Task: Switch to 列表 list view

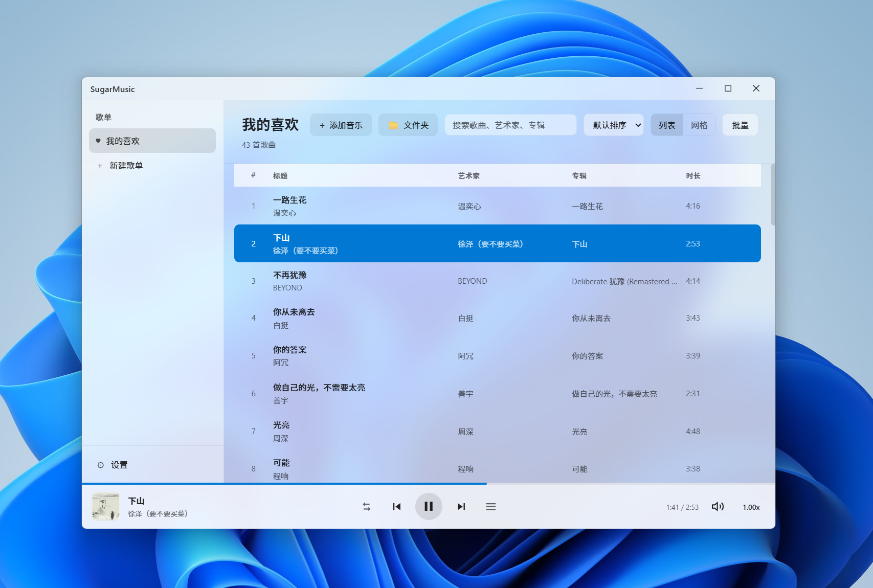Action: pos(667,125)
